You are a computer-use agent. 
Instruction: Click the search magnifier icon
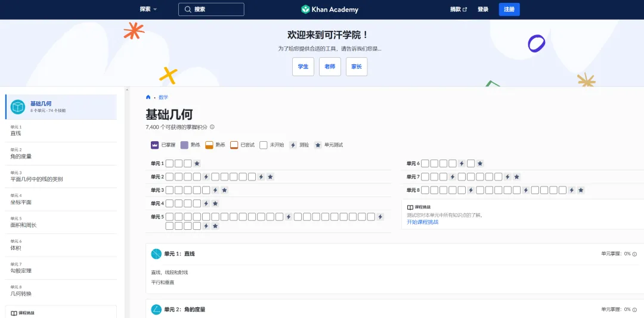click(x=188, y=10)
